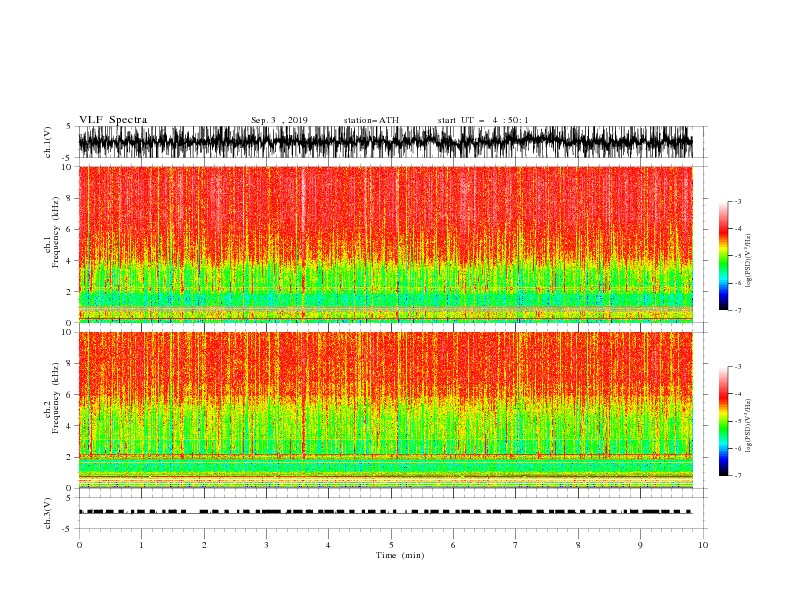Click the "Time (min)" axis title
Viewport: 792px width, 612px height.
pyautogui.click(x=400, y=555)
